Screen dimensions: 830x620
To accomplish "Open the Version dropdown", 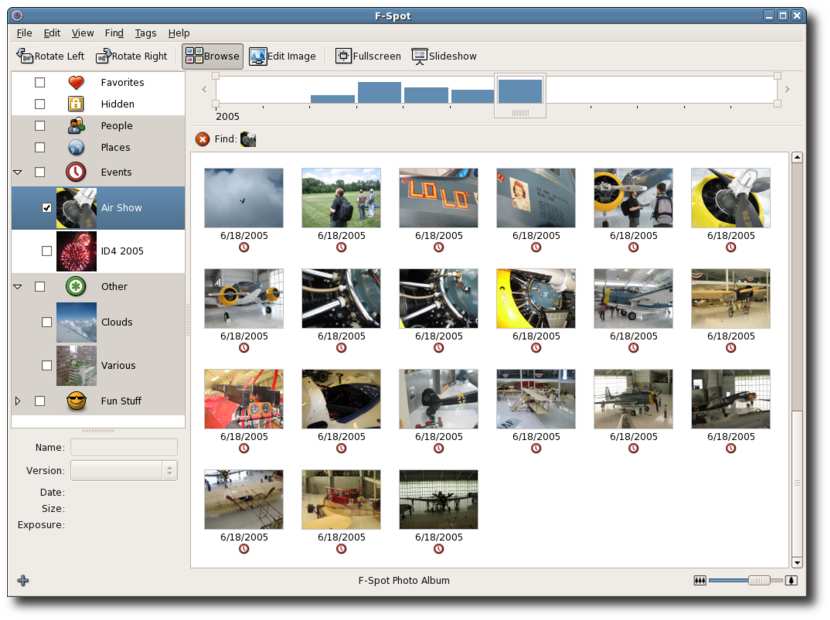I will click(124, 470).
